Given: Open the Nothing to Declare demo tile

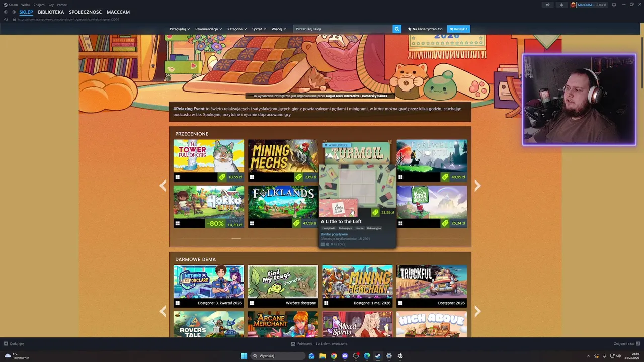Looking at the screenshot, I should point(209,286).
